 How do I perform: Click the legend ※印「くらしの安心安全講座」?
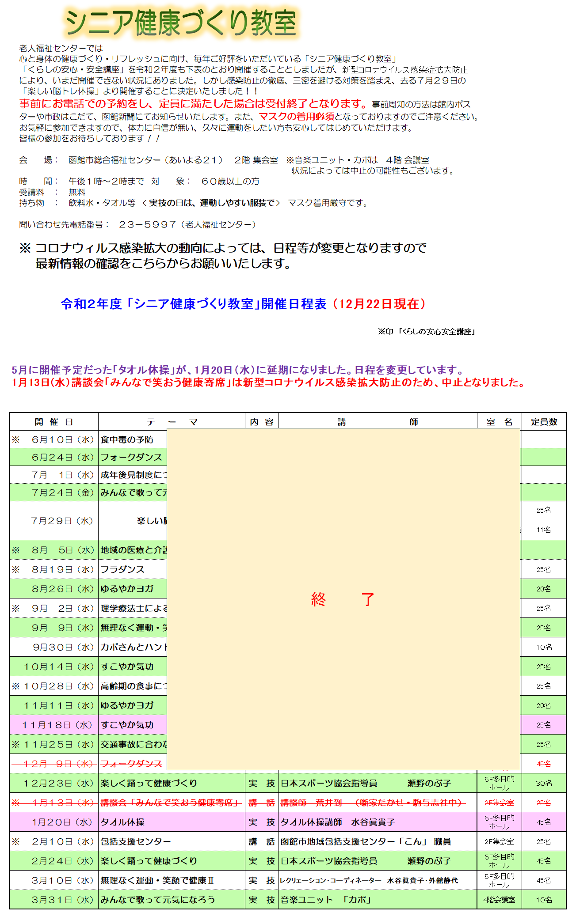coord(427,332)
